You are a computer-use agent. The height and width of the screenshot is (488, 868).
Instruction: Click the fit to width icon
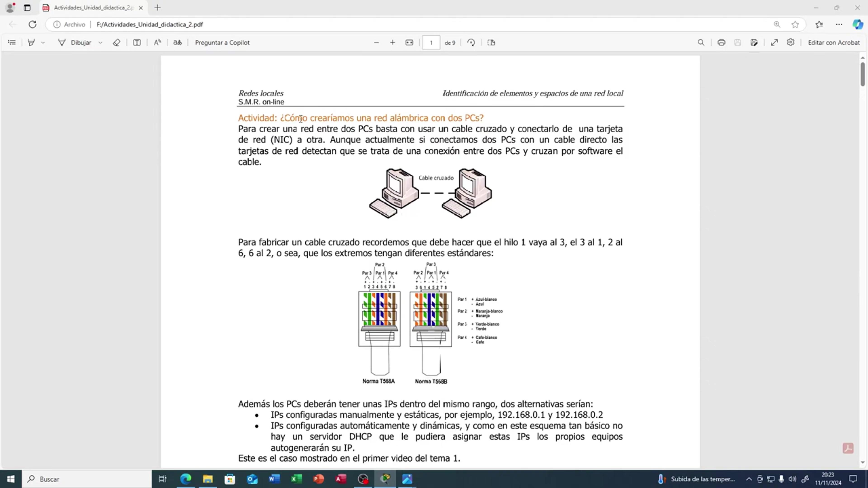click(409, 42)
